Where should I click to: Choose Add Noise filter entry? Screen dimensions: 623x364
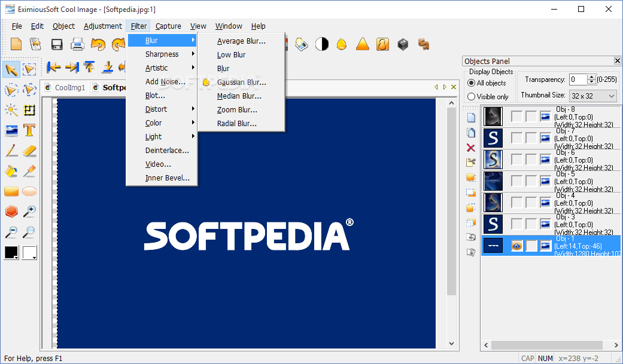click(x=162, y=82)
